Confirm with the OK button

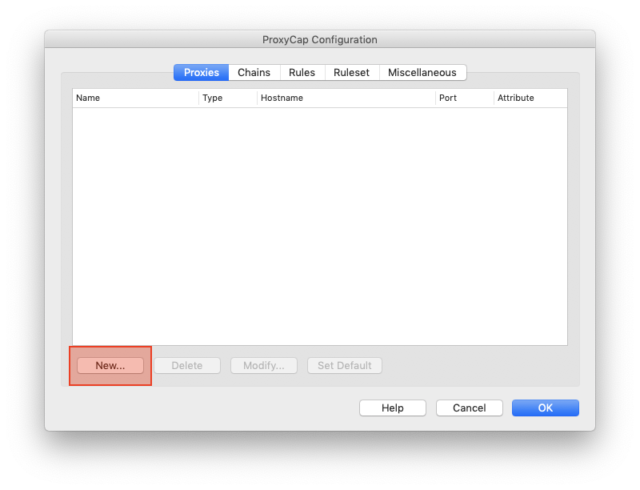pos(545,408)
